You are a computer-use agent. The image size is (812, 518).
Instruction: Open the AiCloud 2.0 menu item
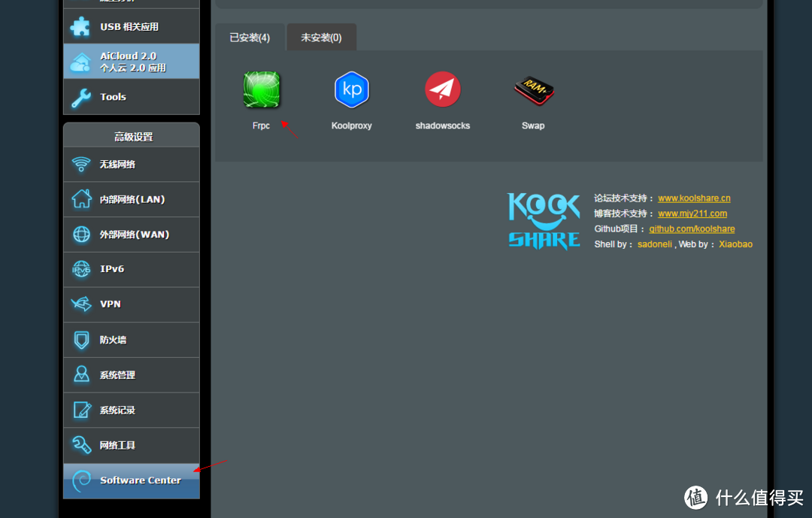point(132,62)
